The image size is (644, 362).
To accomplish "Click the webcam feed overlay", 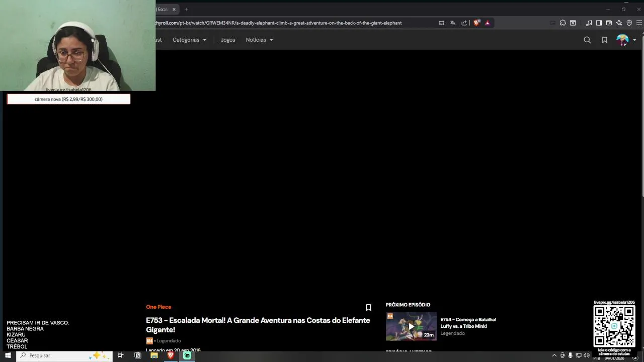I will [77, 45].
